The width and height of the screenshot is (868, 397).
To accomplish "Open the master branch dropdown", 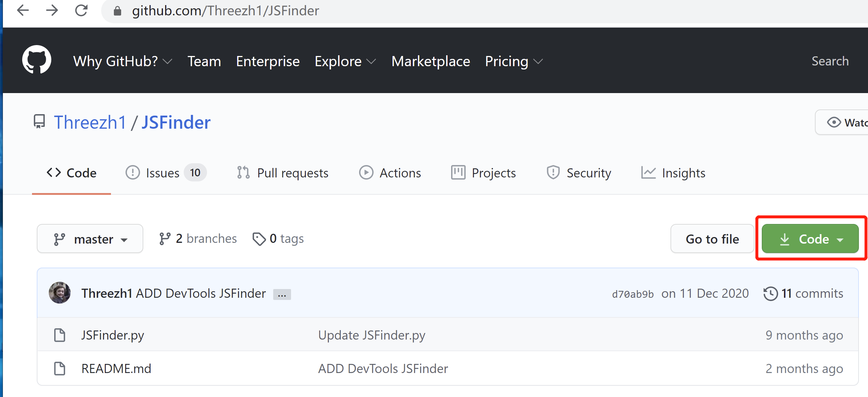I will (x=90, y=238).
